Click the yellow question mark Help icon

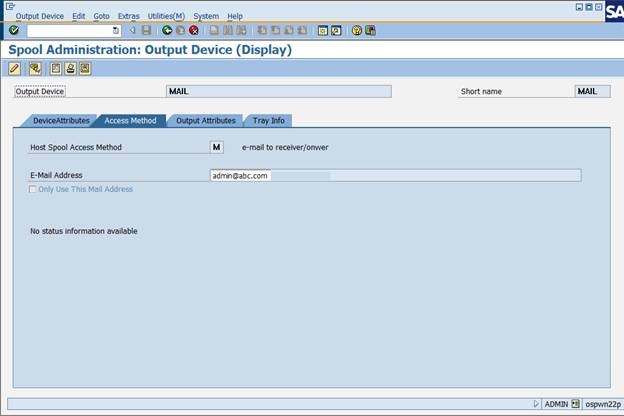click(357, 30)
